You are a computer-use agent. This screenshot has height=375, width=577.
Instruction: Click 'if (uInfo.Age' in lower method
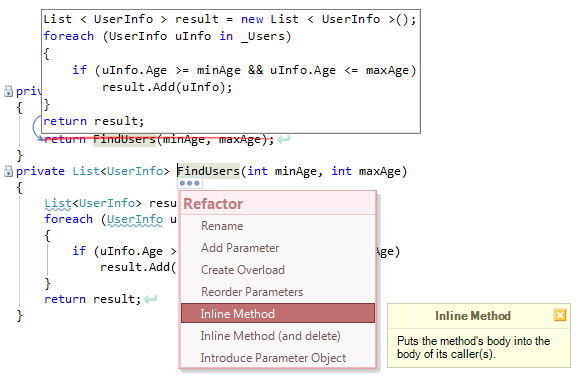point(118,251)
